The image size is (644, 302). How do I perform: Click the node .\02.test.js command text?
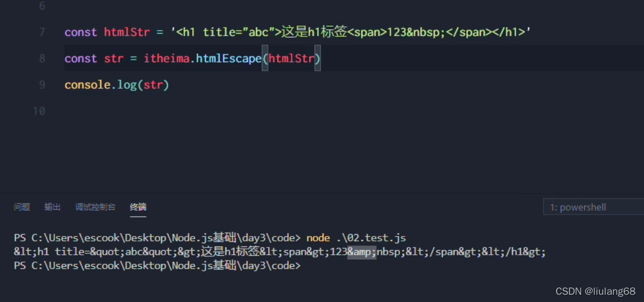coord(356,238)
